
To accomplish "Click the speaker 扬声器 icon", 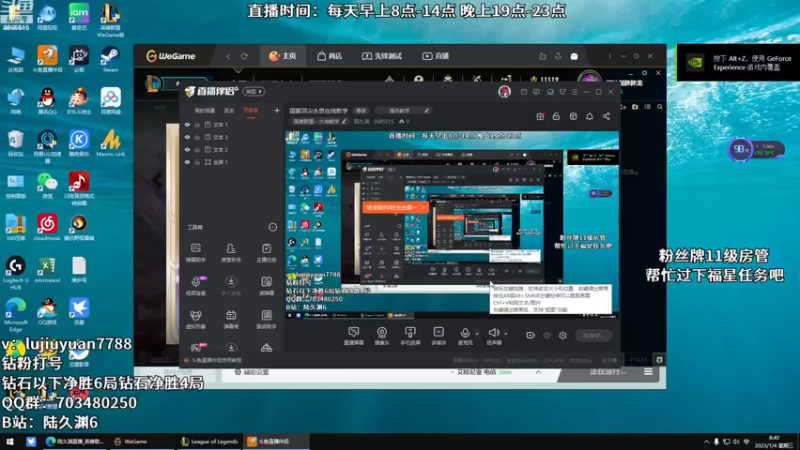I will [493, 333].
